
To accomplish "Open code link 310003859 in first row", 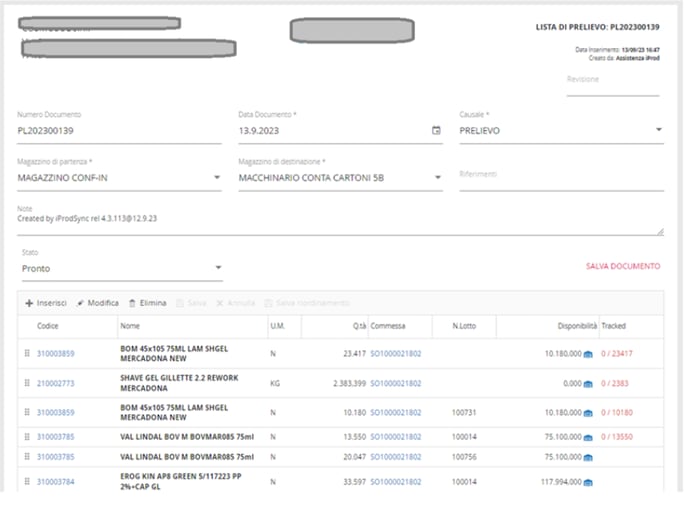I will tap(56, 354).
